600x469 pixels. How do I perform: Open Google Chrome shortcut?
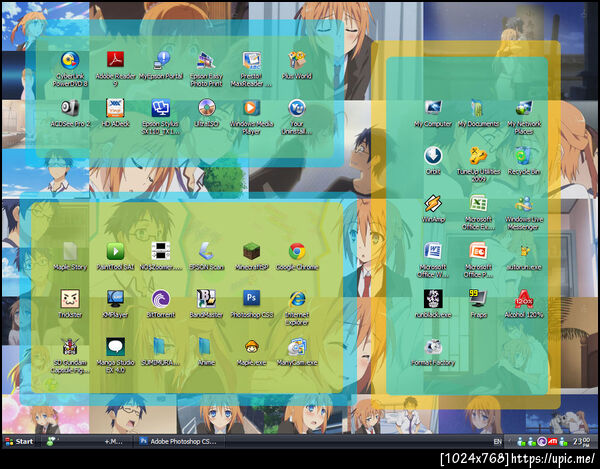point(297,251)
